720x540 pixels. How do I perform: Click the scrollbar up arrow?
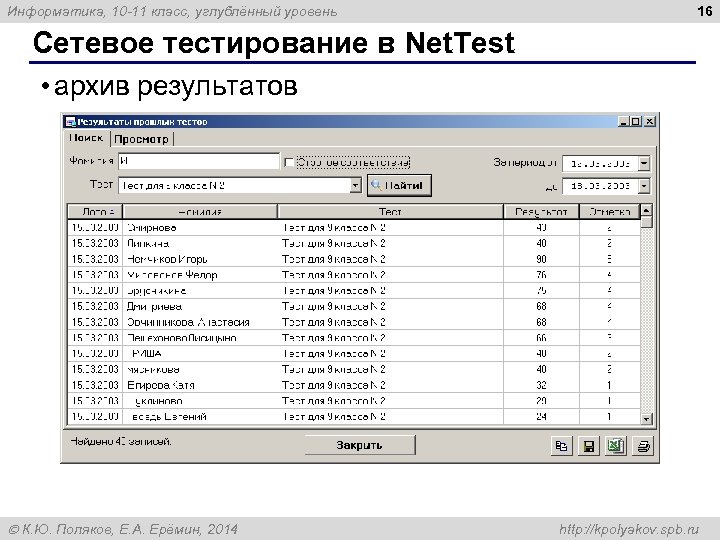click(646, 210)
